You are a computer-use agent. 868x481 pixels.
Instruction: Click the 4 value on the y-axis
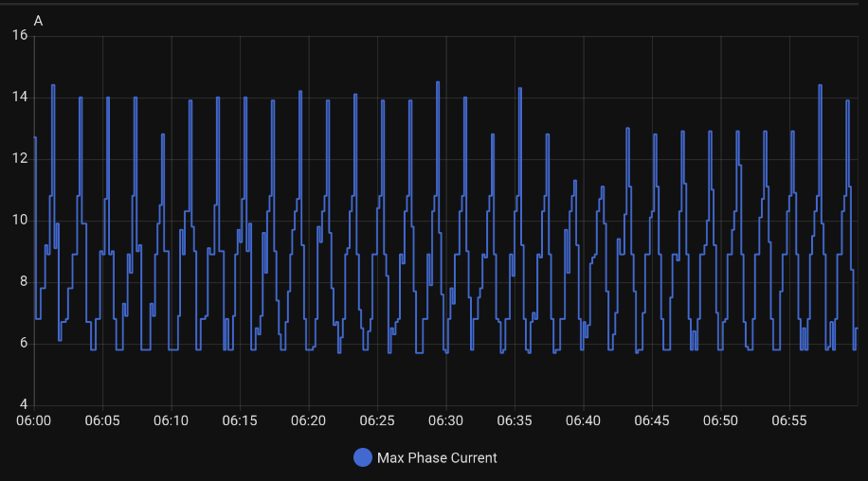pyautogui.click(x=24, y=404)
